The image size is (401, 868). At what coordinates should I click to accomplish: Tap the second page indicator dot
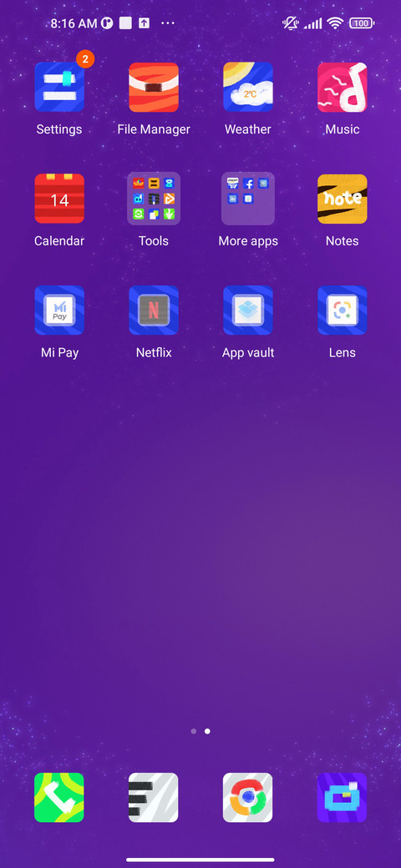pyautogui.click(x=207, y=731)
